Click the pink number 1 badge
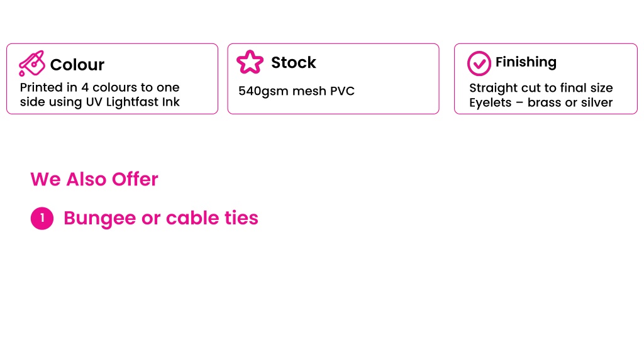Image resolution: width=644 pixels, height=362 pixels. click(42, 218)
